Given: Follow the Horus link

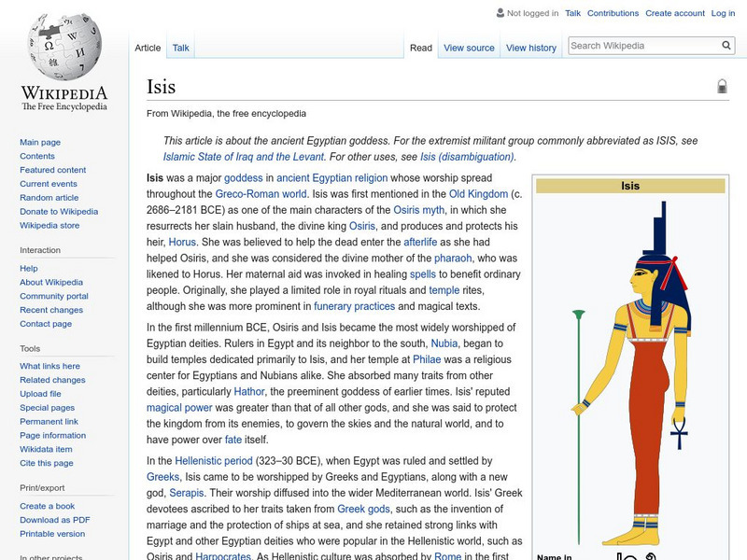Looking at the screenshot, I should [x=182, y=242].
